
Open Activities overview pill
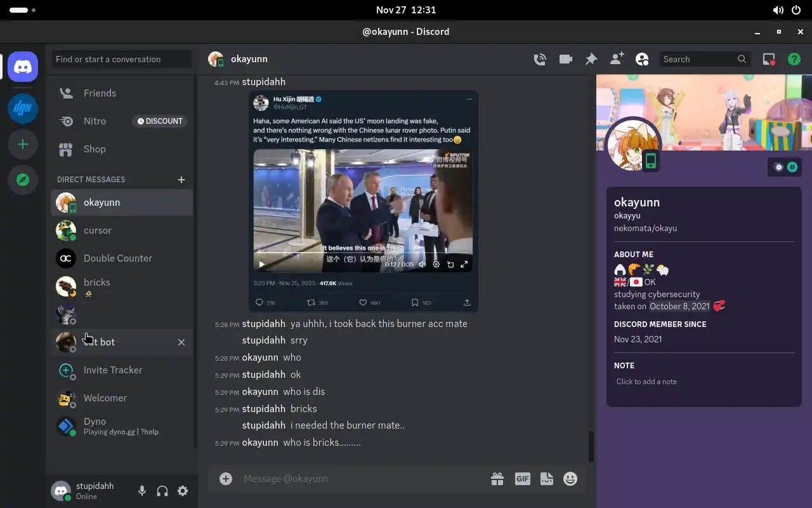[23, 10]
